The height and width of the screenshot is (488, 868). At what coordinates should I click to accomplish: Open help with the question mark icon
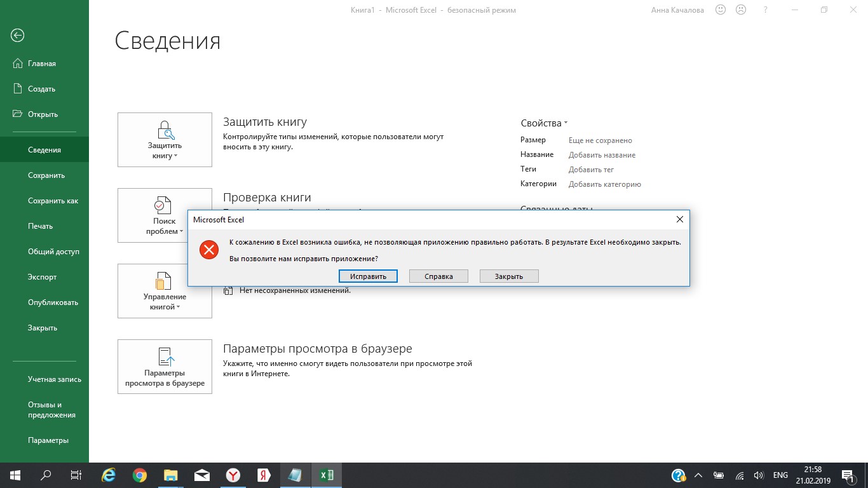pyautogui.click(x=766, y=10)
